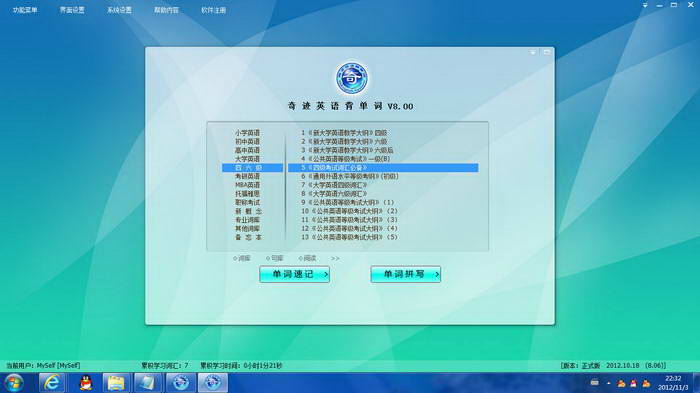Choose book 8《大学英语六级词汇》

click(334, 194)
